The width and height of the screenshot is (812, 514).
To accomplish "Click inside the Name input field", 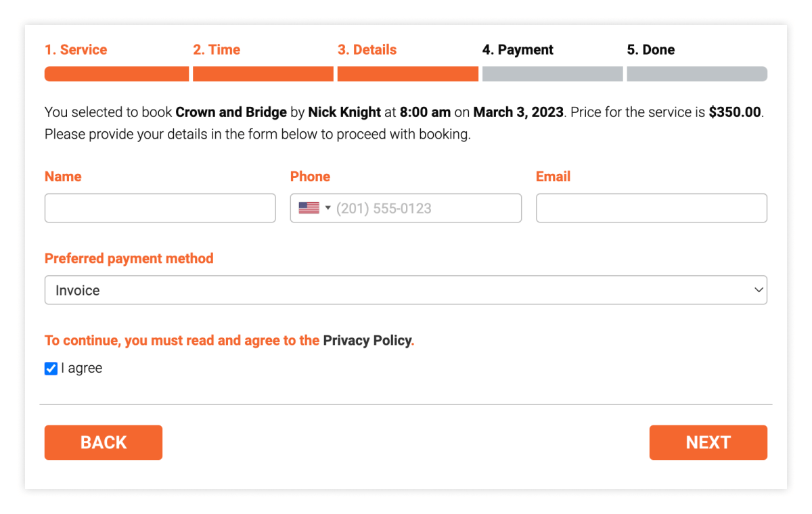I will coord(160,208).
